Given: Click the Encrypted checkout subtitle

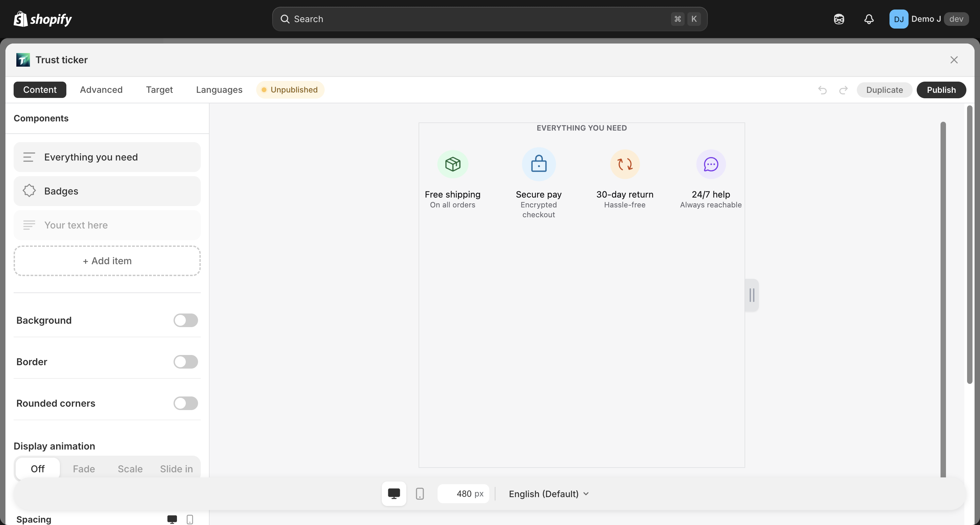Looking at the screenshot, I should (539, 210).
